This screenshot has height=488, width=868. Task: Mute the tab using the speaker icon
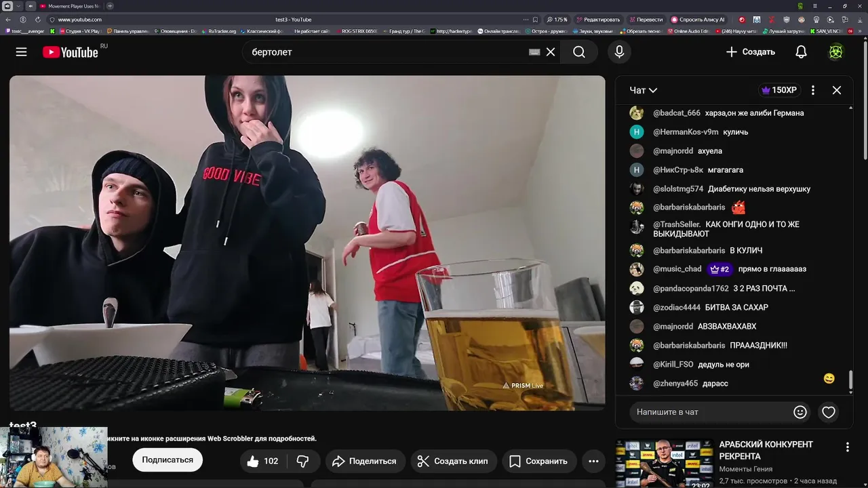[x=31, y=6]
